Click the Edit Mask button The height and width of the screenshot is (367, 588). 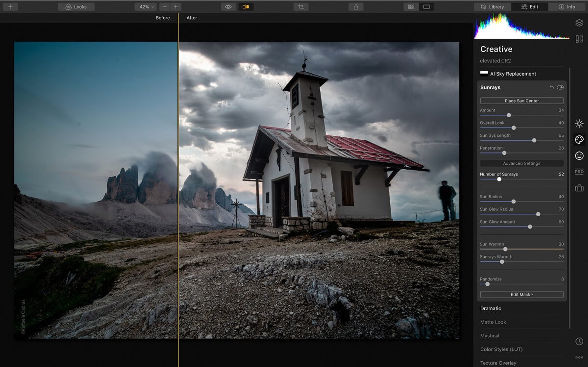pyautogui.click(x=522, y=294)
